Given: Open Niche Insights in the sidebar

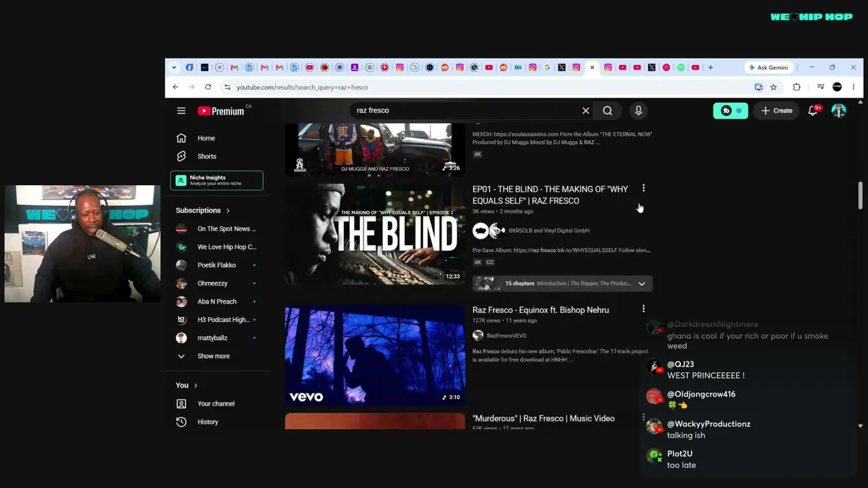Looking at the screenshot, I should point(217,180).
